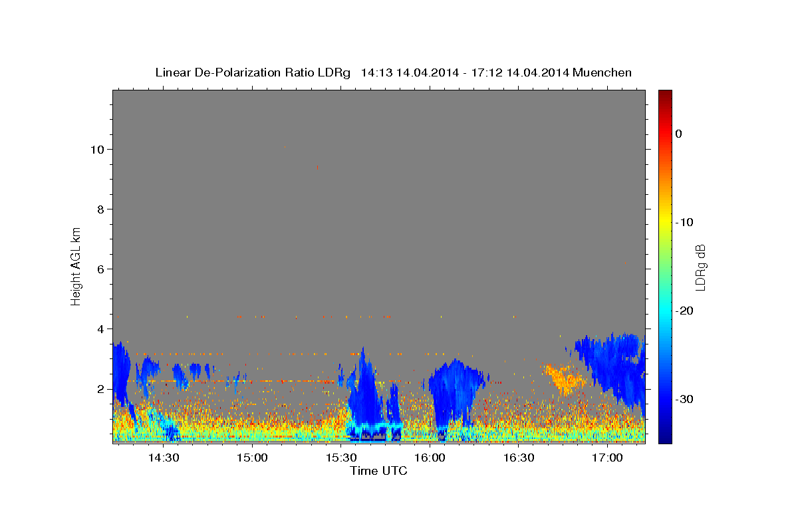This screenshot has height=532, width=798.
Task: Click the start time '14:13 14.04.2014' in title
Action: (410, 72)
